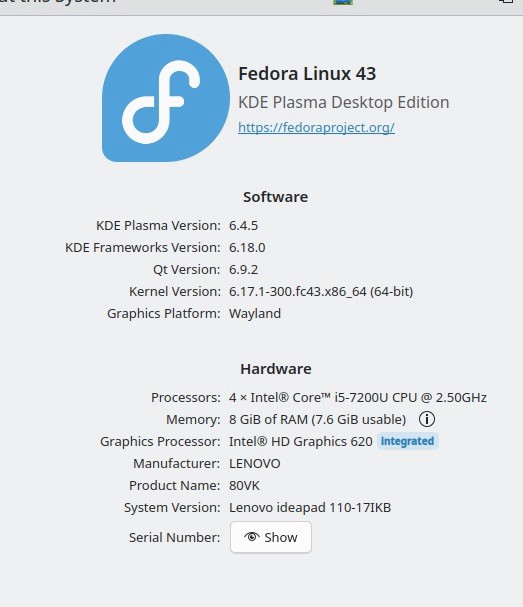
Task: Click the 80VK product name value
Action: pyautogui.click(x=244, y=486)
